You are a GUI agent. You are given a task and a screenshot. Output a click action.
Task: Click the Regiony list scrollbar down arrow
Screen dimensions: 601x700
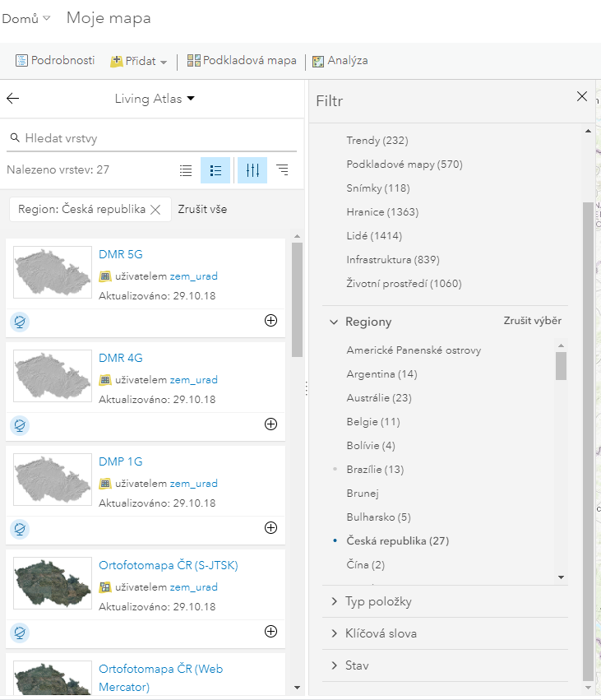click(562, 577)
